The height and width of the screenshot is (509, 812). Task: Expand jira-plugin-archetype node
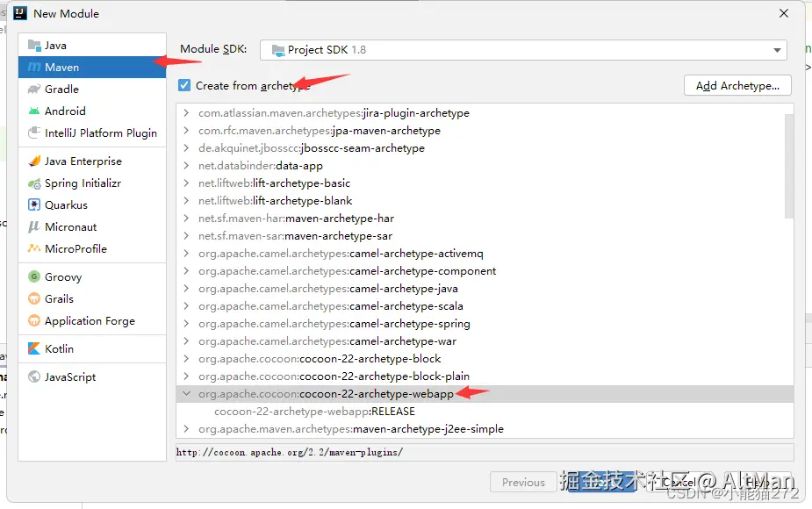click(x=186, y=113)
